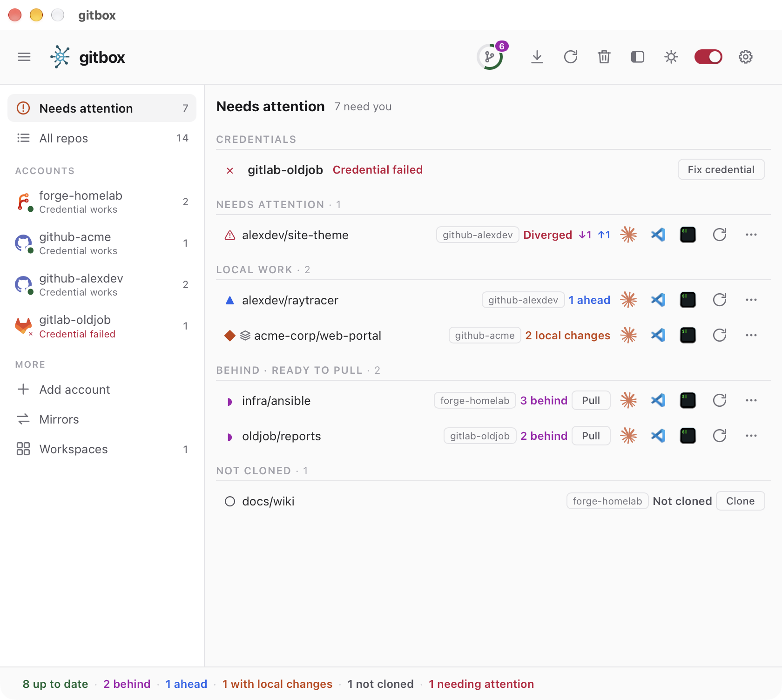
Task: Select the docs/wiki repo name
Action: pos(268,501)
